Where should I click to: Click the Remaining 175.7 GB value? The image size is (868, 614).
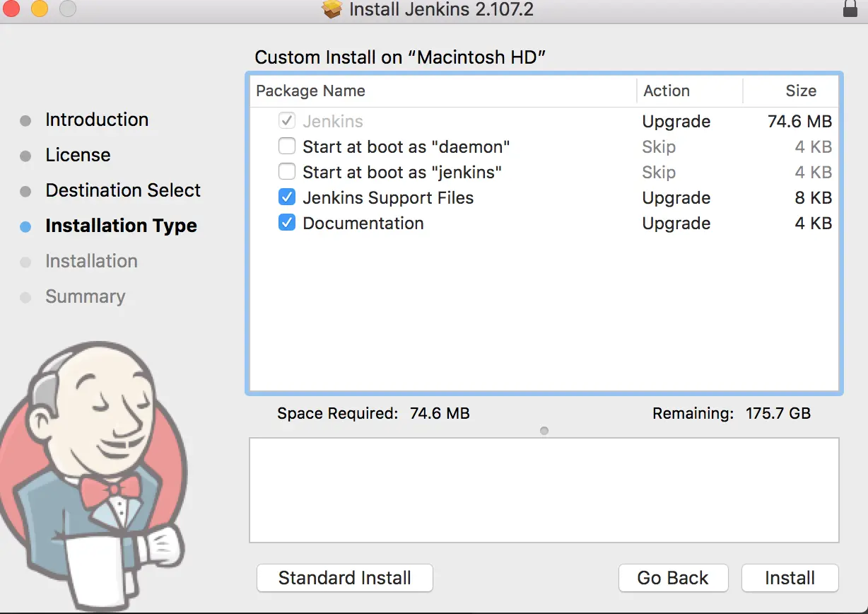778,413
